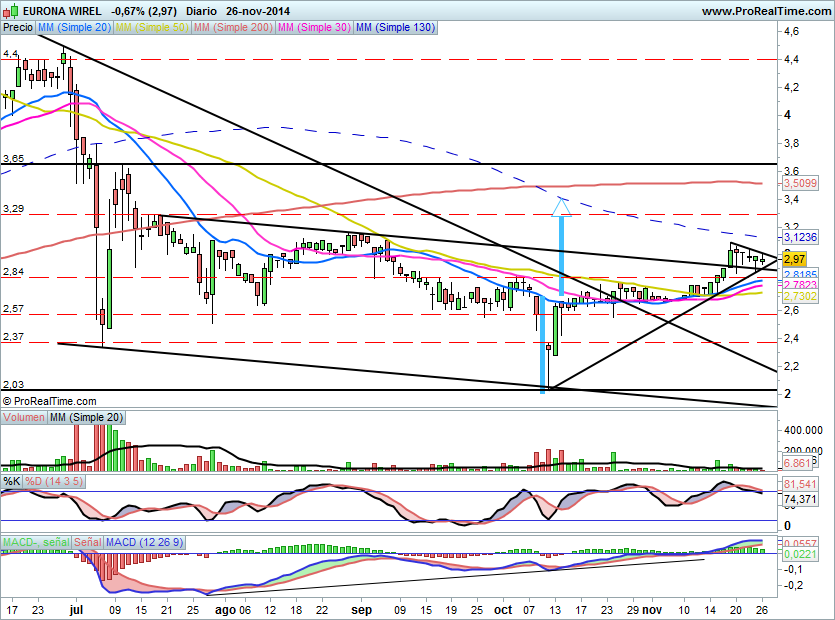The image size is (835, 620).
Task: Click the %D (14 3 5) label
Action: point(55,481)
